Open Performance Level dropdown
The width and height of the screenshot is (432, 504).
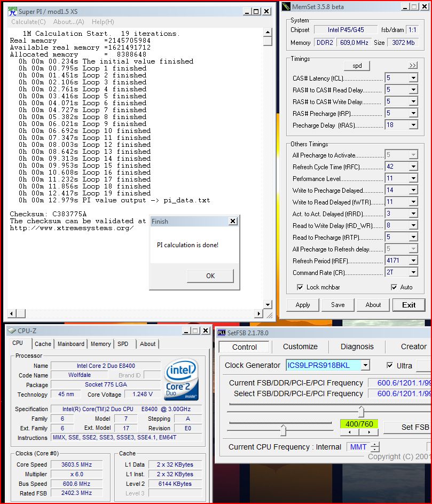tap(414, 178)
